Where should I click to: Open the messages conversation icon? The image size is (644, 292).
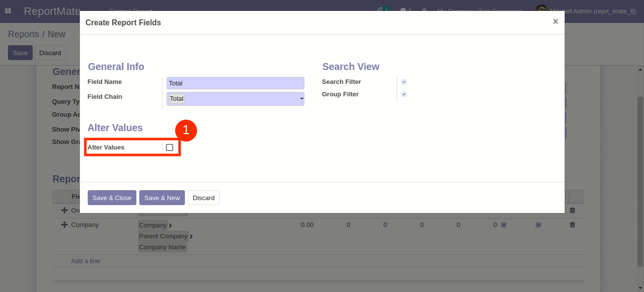pyautogui.click(x=403, y=10)
